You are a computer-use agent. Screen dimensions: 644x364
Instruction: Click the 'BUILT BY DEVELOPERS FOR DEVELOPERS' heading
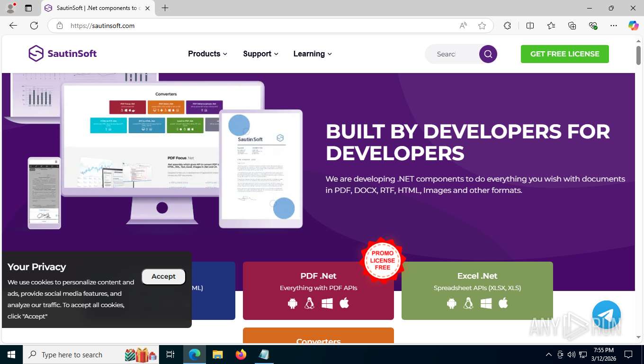(468, 142)
